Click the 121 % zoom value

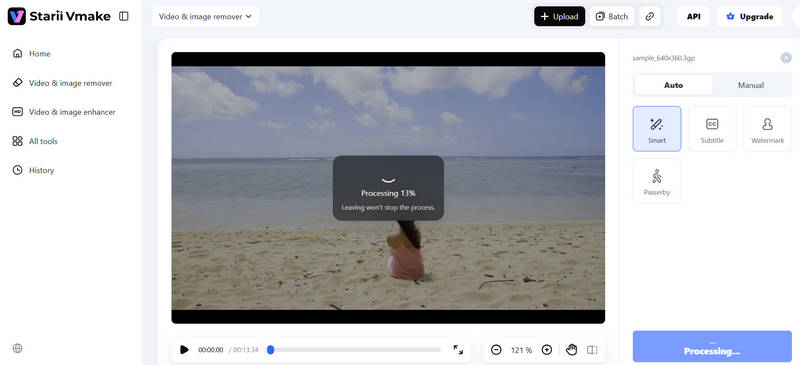(x=521, y=350)
